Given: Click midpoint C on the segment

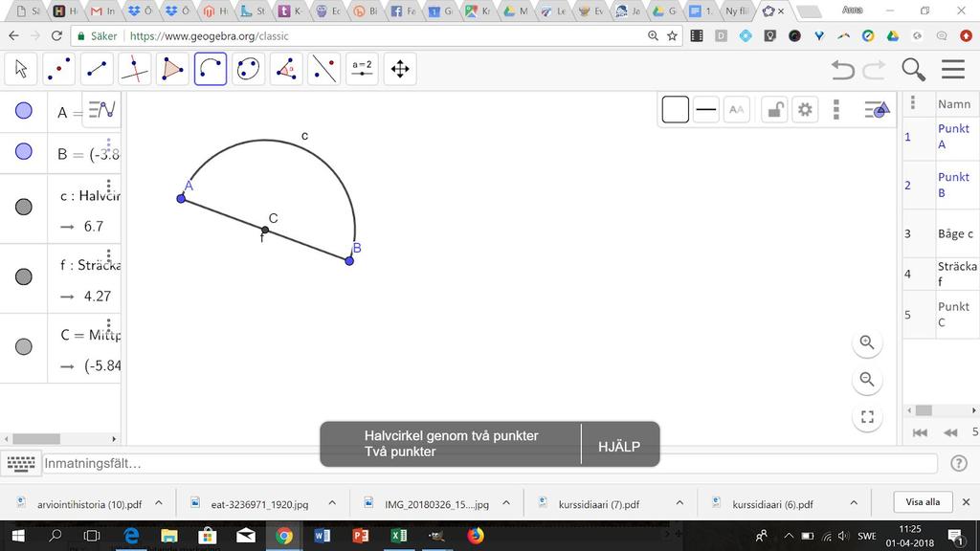Looking at the screenshot, I should [x=265, y=230].
